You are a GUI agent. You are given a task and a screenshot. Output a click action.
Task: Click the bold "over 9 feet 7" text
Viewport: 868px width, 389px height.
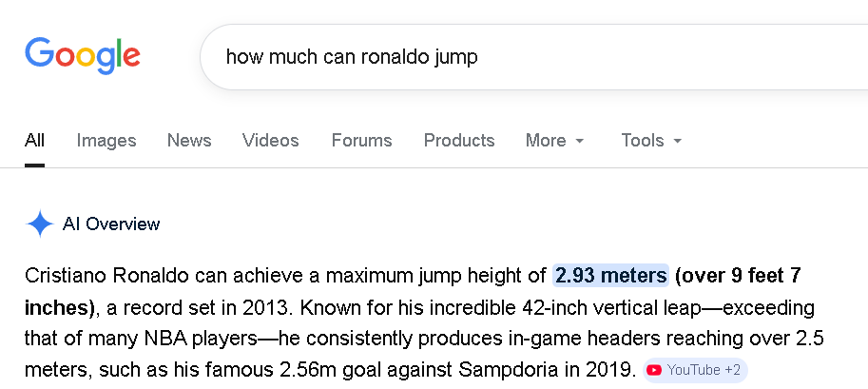(x=738, y=276)
